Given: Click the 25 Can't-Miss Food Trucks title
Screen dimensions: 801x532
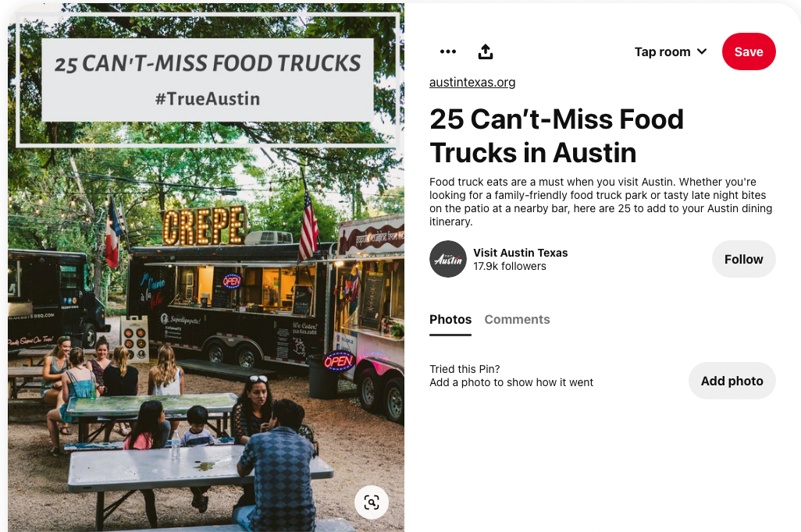Looking at the screenshot, I should 557,136.
